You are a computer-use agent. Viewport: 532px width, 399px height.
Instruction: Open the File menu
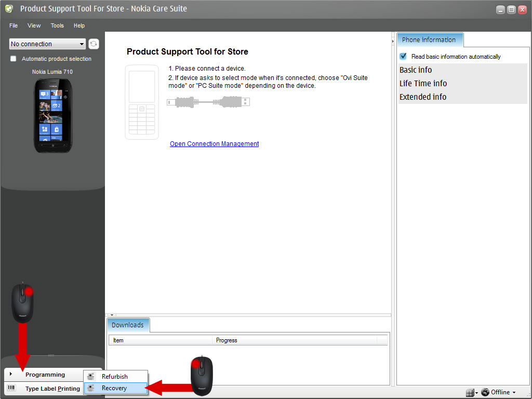(x=14, y=25)
